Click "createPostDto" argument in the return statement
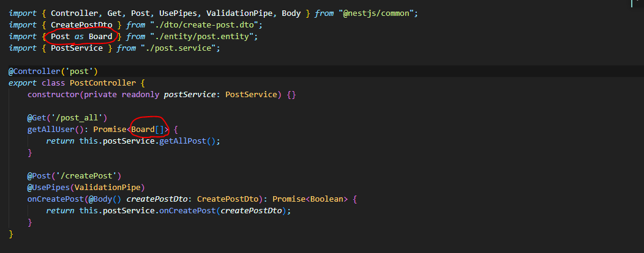The height and width of the screenshot is (253, 644). [252, 211]
